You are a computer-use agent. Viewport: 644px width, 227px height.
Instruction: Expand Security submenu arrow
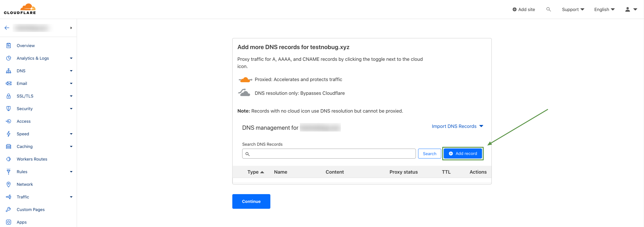tap(71, 109)
